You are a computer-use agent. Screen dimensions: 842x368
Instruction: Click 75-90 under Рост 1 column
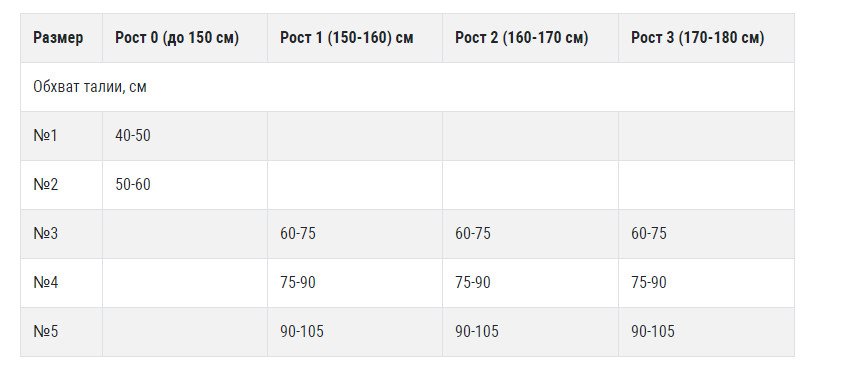point(298,283)
